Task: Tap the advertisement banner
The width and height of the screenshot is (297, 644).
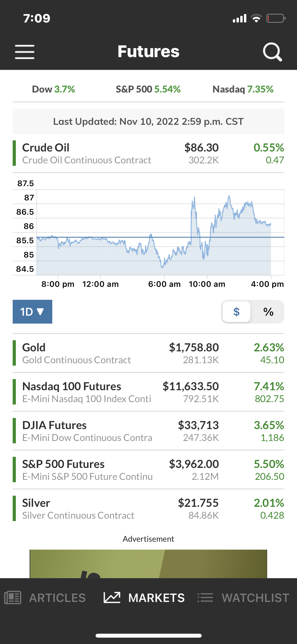Action: (148, 564)
